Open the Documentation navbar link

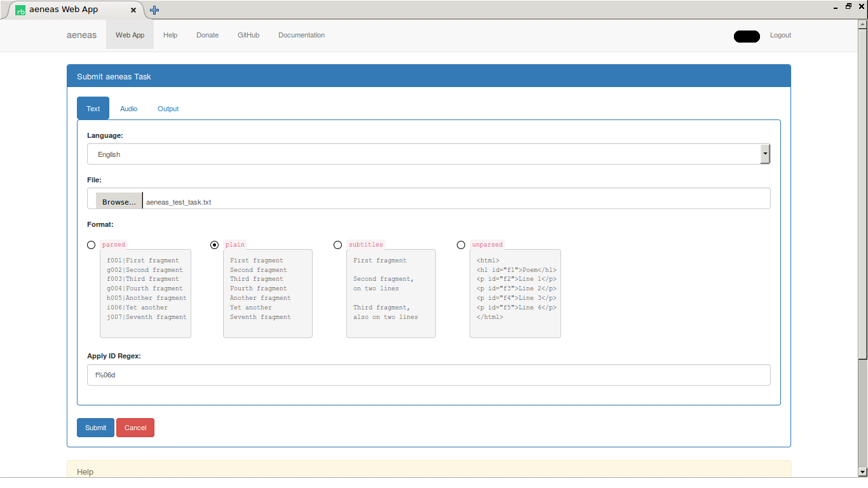301,35
